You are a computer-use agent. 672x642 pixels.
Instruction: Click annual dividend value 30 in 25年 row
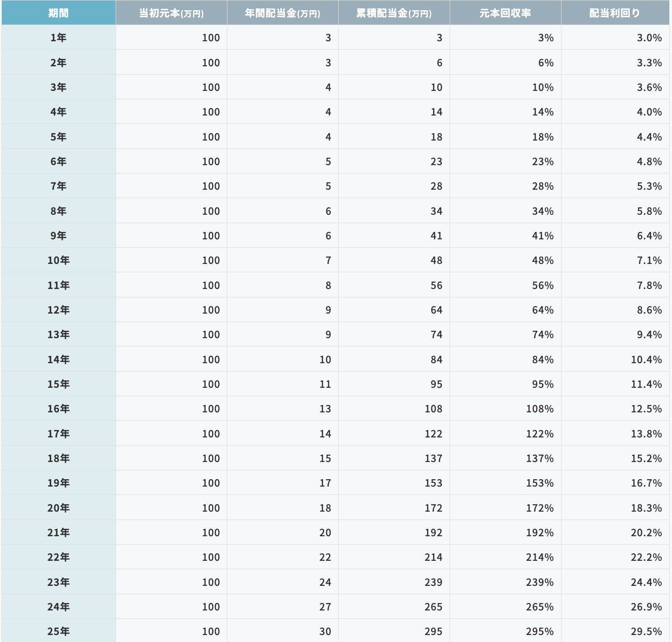coord(325,631)
